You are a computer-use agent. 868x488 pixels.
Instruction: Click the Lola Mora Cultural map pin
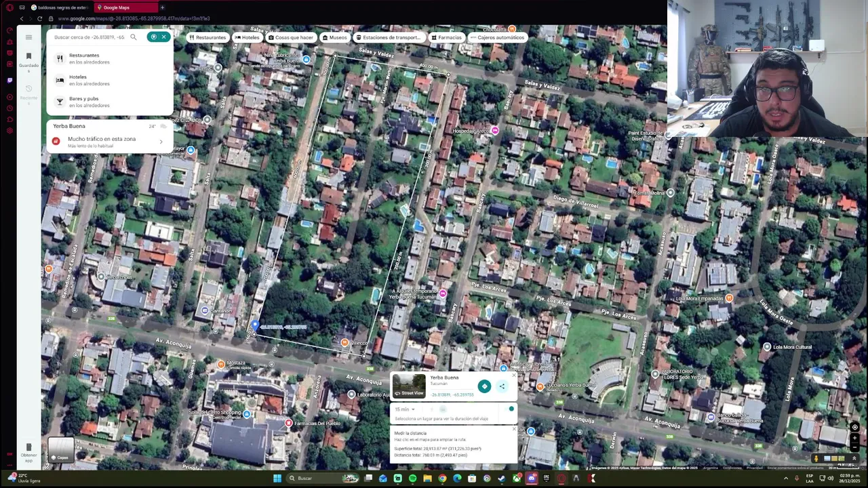click(x=767, y=347)
